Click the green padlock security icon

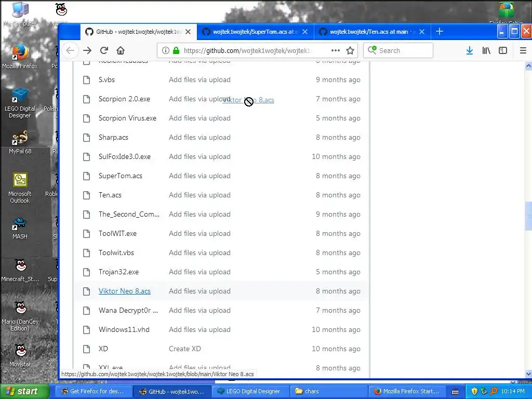(176, 50)
